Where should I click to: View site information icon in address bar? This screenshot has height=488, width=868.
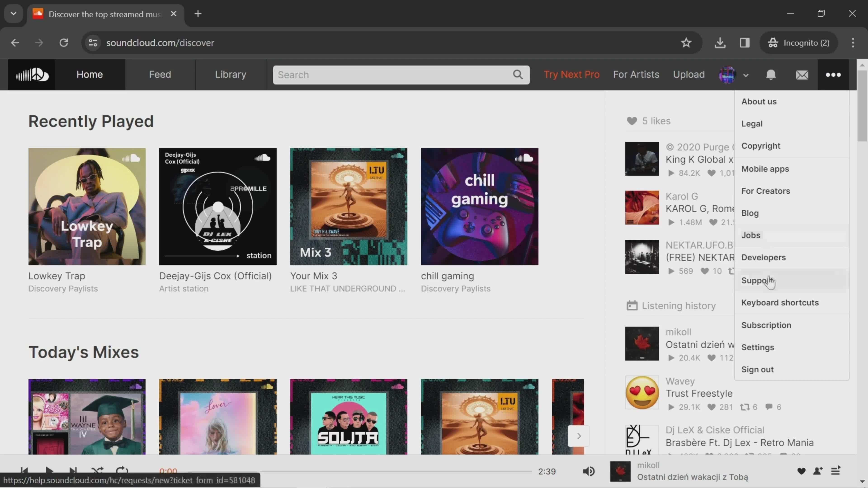(93, 43)
